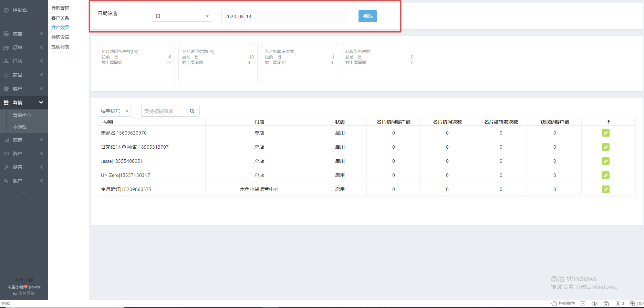The height and width of the screenshot is (308, 644).
Task: Open 提现列表 submenu item
Action: click(x=60, y=47)
